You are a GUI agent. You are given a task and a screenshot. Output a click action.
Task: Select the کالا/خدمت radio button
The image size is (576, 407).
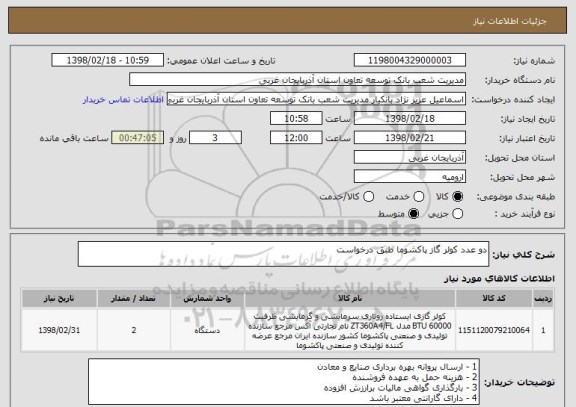[x=368, y=197]
